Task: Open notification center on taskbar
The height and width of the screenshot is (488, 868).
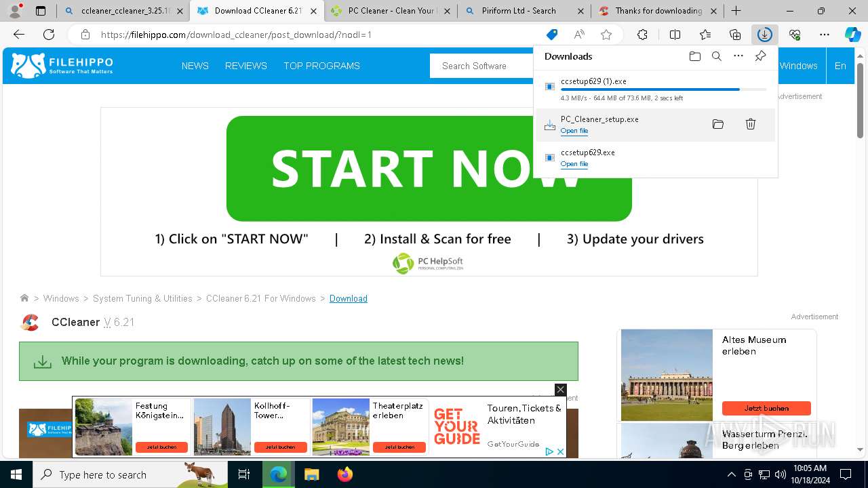Action: tap(846, 474)
